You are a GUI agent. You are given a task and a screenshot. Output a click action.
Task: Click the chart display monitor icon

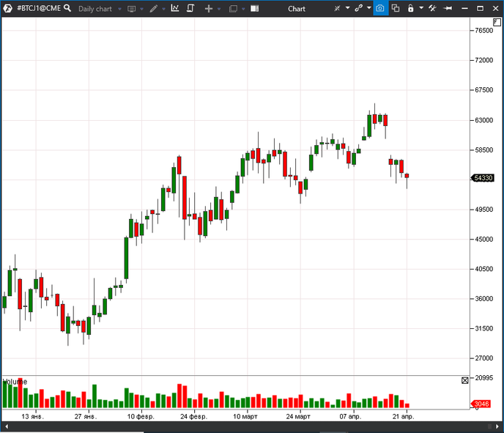pos(131,9)
